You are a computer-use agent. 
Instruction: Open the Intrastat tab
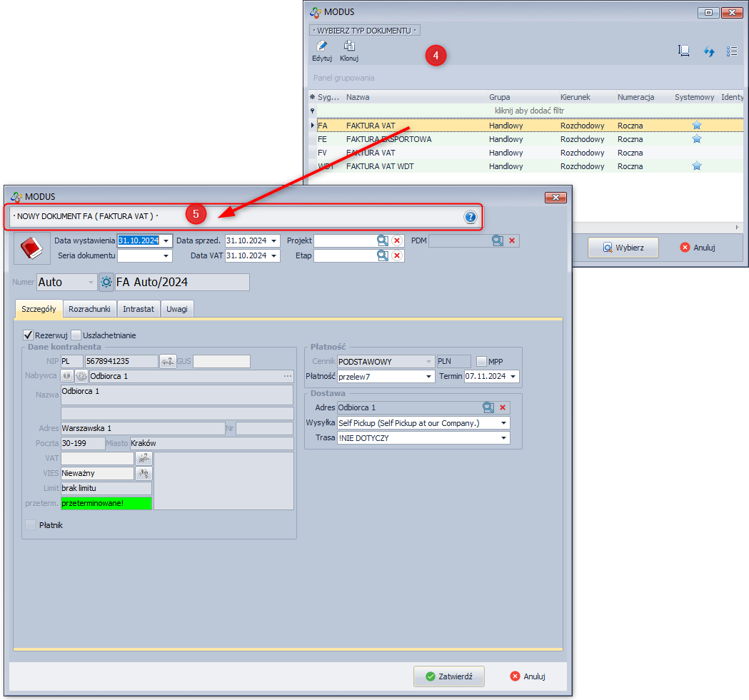(x=139, y=309)
